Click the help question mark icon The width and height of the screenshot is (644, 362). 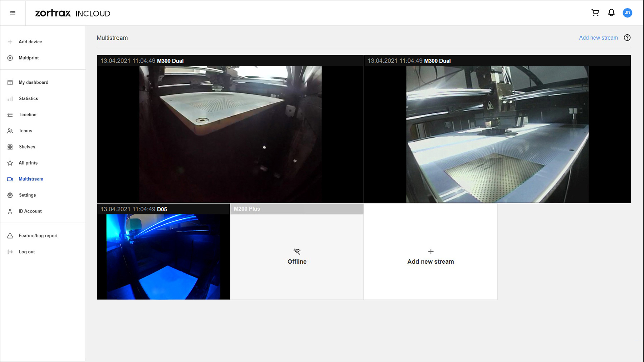627,38
